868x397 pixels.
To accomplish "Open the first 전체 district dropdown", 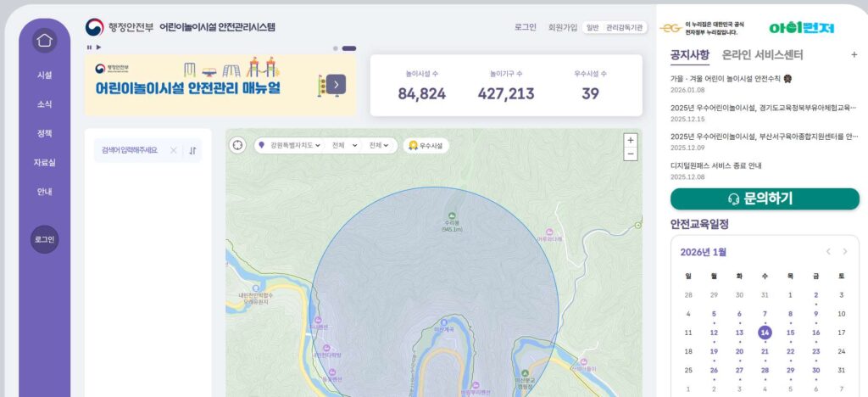I will pos(344,145).
